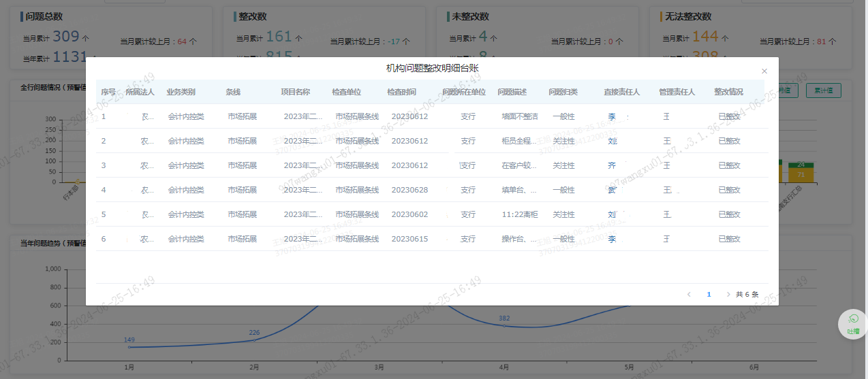Go to previous page in pagination

point(689,295)
